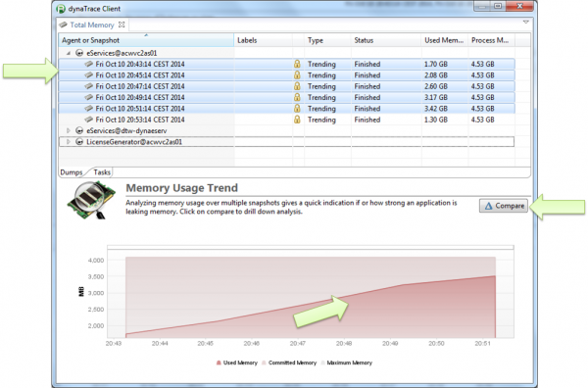Click the 3.42 GB used memory cell
Viewport: 588px width, 388px height.
[x=436, y=109]
